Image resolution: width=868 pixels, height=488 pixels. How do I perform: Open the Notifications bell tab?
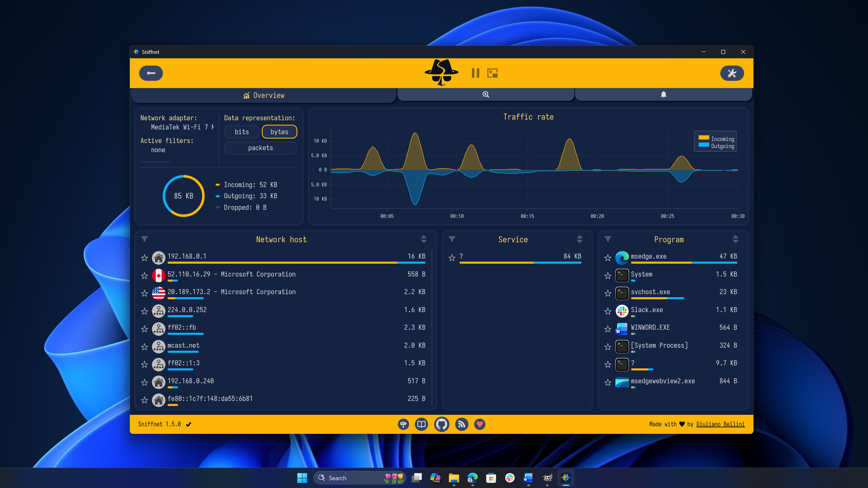(x=664, y=94)
